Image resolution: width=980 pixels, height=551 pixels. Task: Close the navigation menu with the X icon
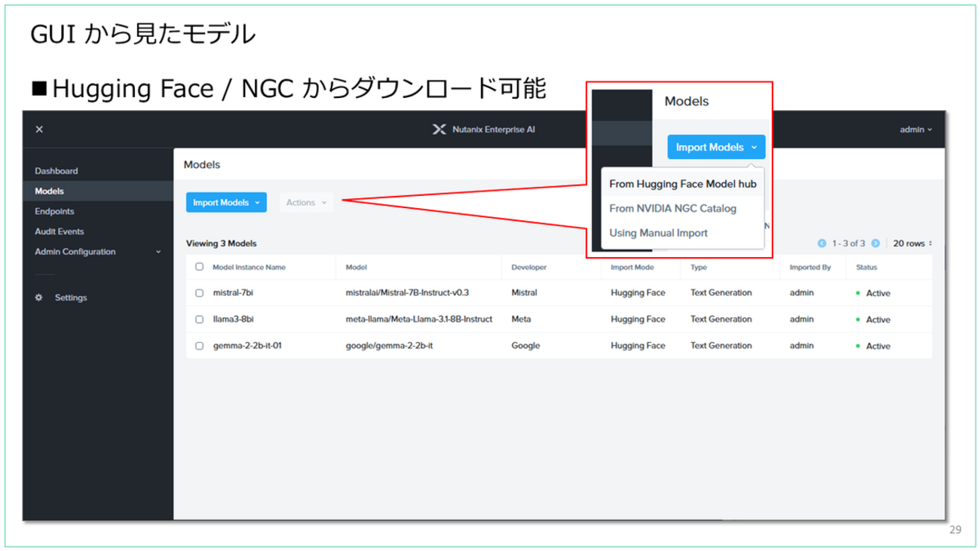(39, 130)
